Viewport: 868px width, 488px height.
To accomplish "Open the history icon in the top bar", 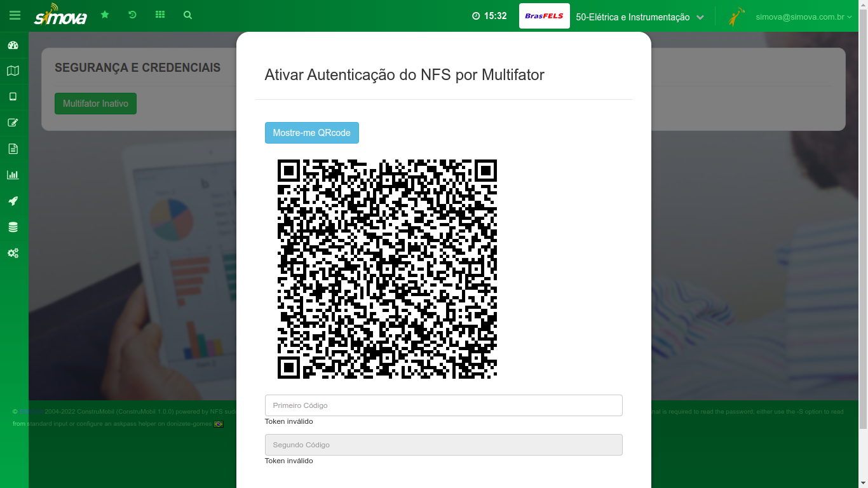I will (x=132, y=14).
